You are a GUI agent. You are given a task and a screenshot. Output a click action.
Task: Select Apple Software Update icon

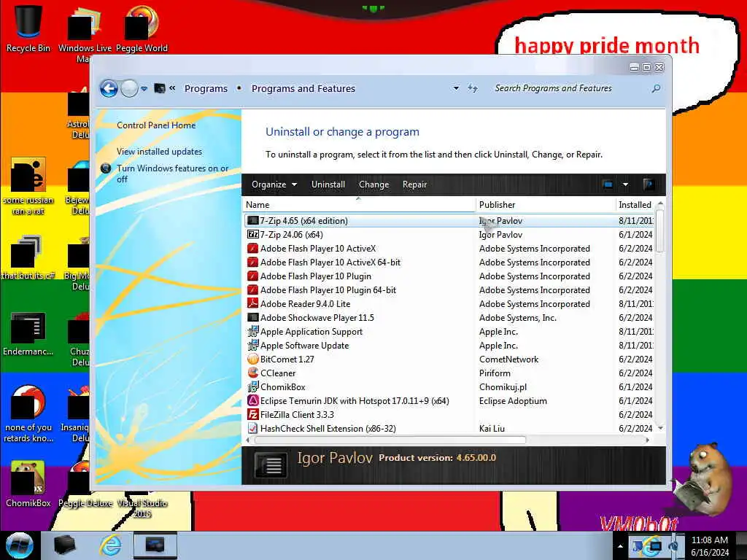coord(253,345)
